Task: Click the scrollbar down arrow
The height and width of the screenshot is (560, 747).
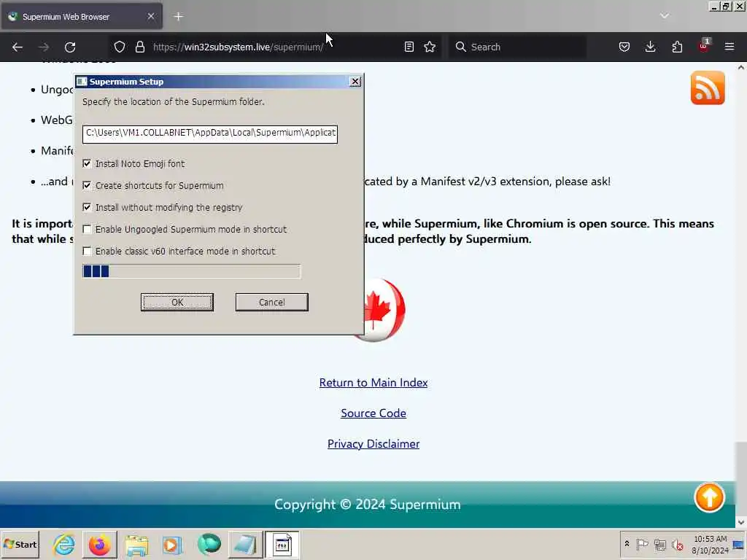Action: [741, 522]
